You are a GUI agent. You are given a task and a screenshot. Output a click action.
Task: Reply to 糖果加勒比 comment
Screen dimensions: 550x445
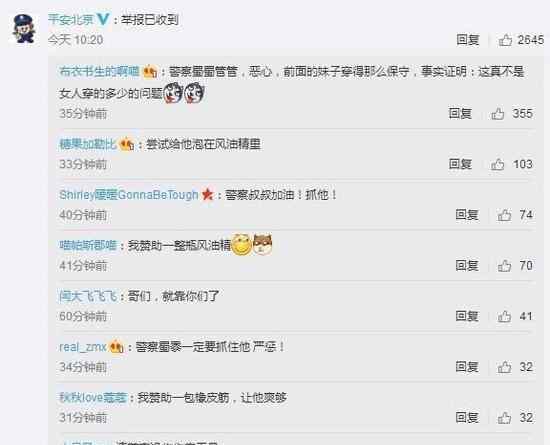[460, 164]
